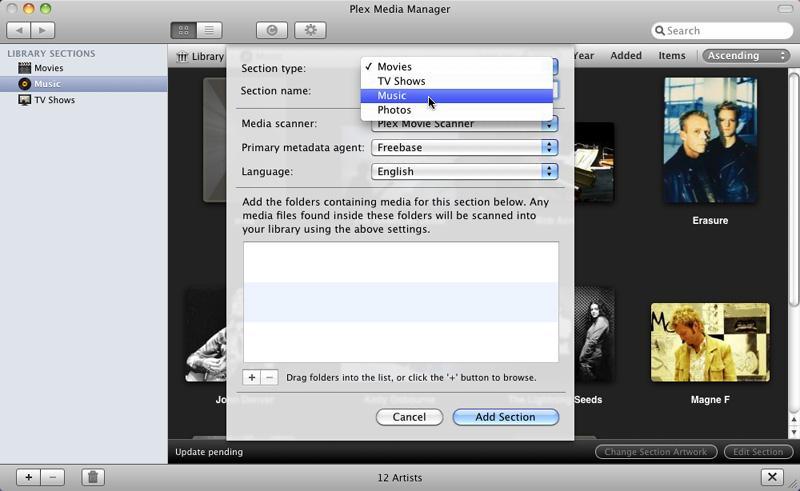Choose TV Shows in the section type menu
The image size is (800, 491).
tap(457, 81)
